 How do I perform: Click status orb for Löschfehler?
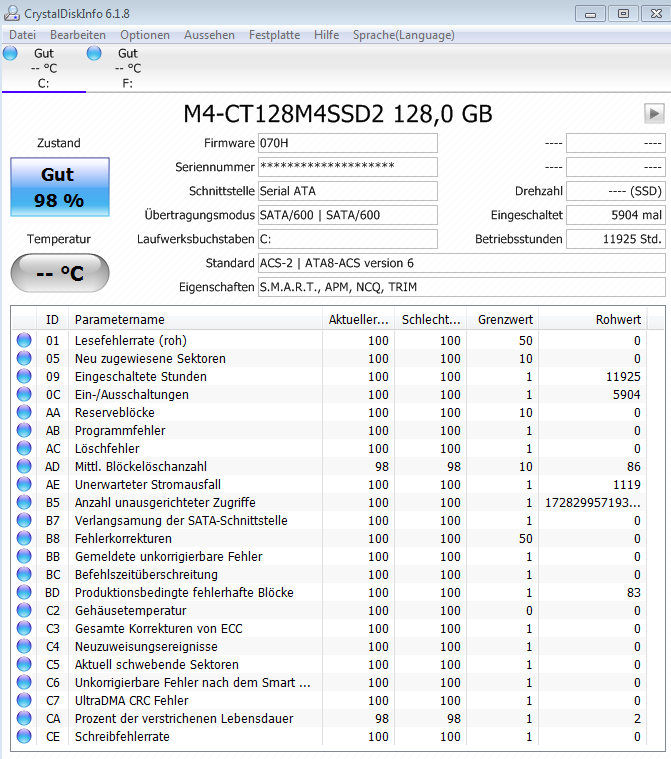(24, 448)
